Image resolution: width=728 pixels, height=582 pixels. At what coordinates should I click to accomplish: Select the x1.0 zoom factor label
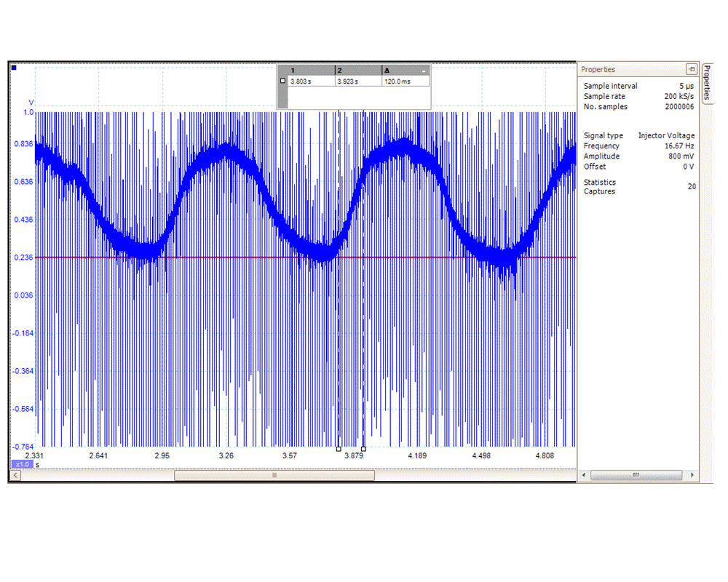[23, 465]
